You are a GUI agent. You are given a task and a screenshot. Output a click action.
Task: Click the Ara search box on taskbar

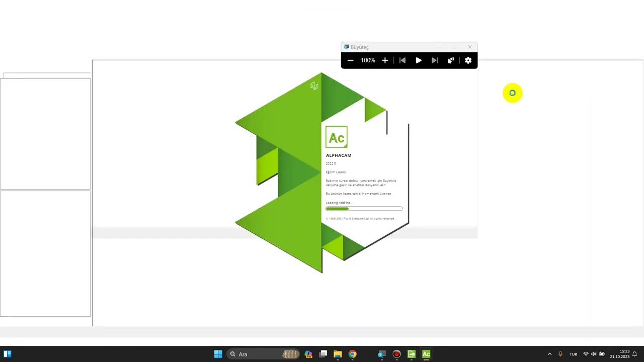[x=263, y=354]
